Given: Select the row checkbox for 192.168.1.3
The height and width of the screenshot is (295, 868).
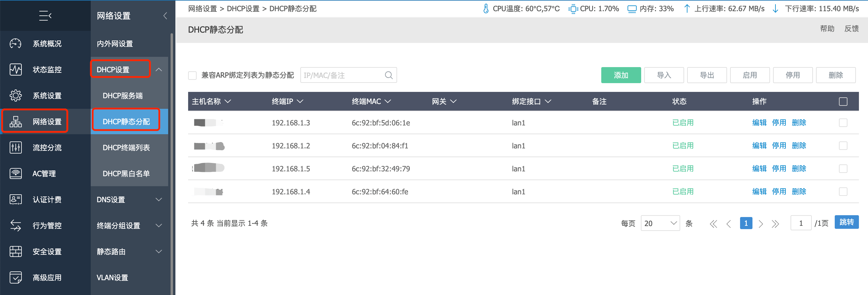Looking at the screenshot, I should coord(843,123).
